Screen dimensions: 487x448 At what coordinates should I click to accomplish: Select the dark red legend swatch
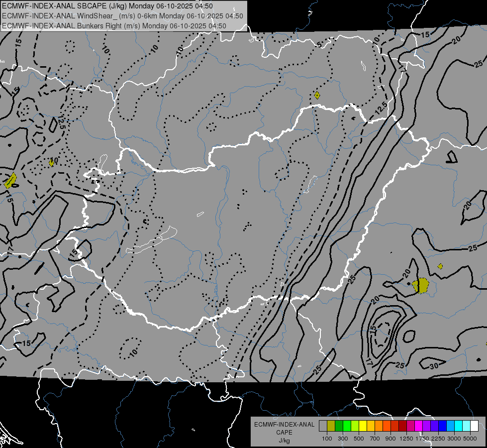(x=403, y=426)
